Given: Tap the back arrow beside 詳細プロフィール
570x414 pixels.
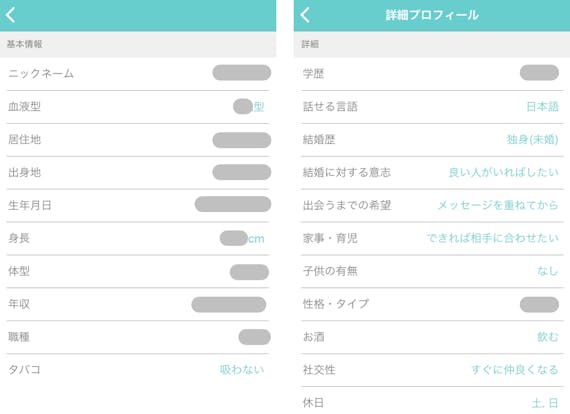Looking at the screenshot, I should [x=305, y=15].
